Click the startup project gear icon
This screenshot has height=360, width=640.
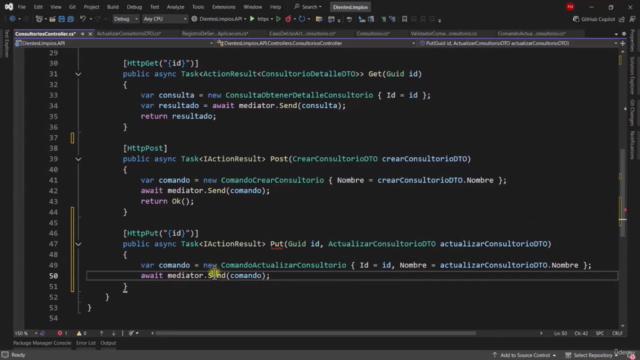(194, 19)
